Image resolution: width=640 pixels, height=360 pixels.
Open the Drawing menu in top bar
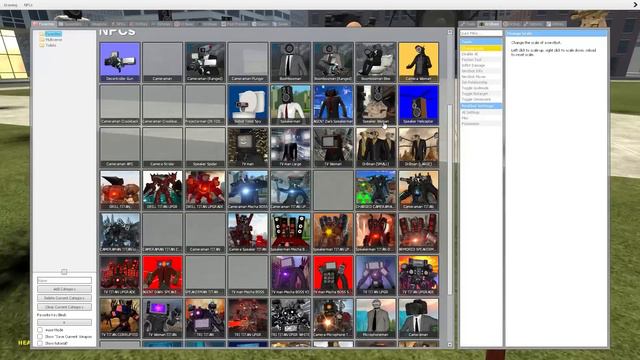click(10, 5)
